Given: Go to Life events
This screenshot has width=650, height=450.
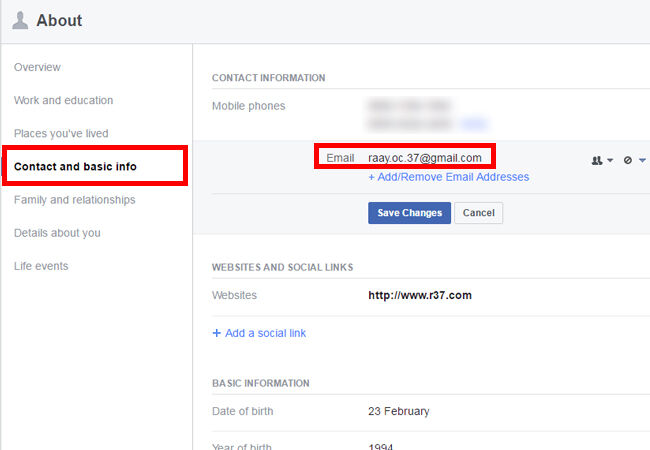Looking at the screenshot, I should [41, 266].
